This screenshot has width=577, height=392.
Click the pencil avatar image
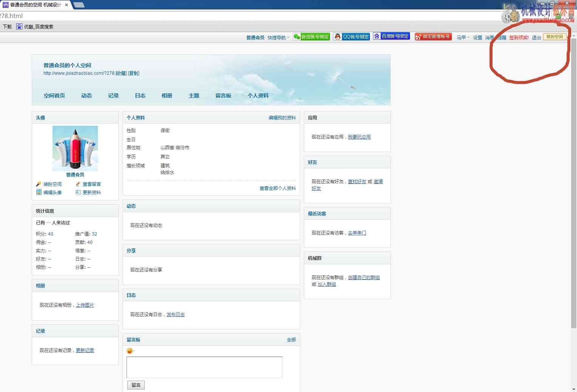(75, 148)
